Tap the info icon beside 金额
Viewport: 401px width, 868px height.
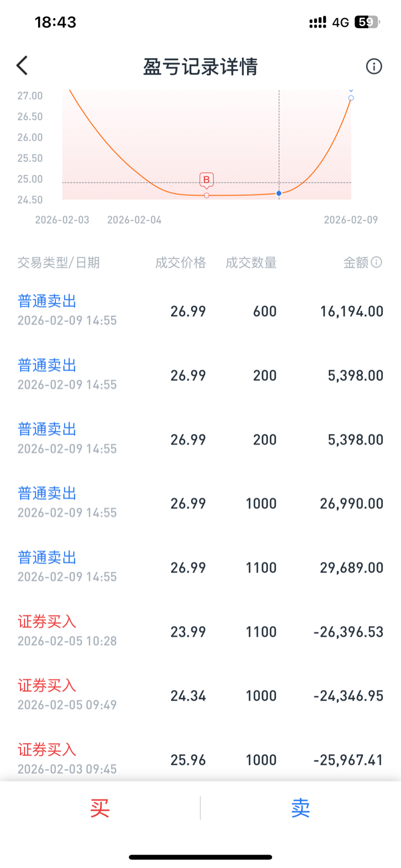(376, 262)
